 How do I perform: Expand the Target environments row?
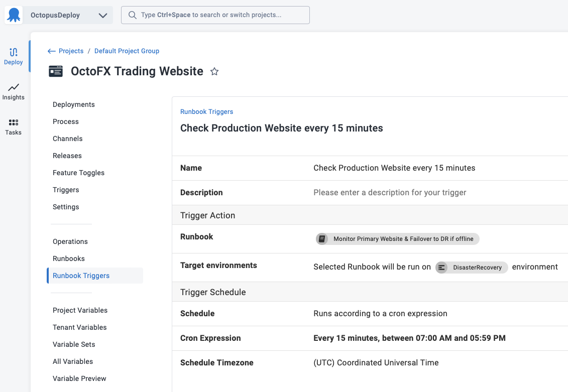370,268
